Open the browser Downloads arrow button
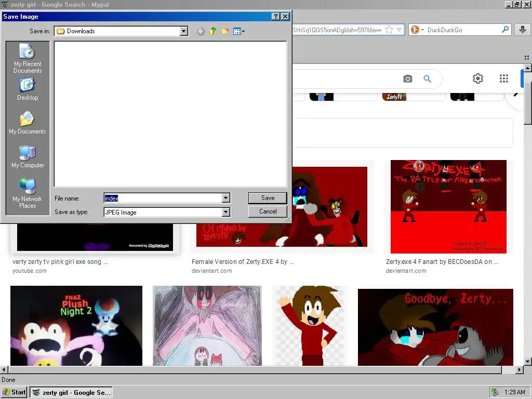This screenshot has width=532, height=399. pyautogui.click(x=523, y=30)
